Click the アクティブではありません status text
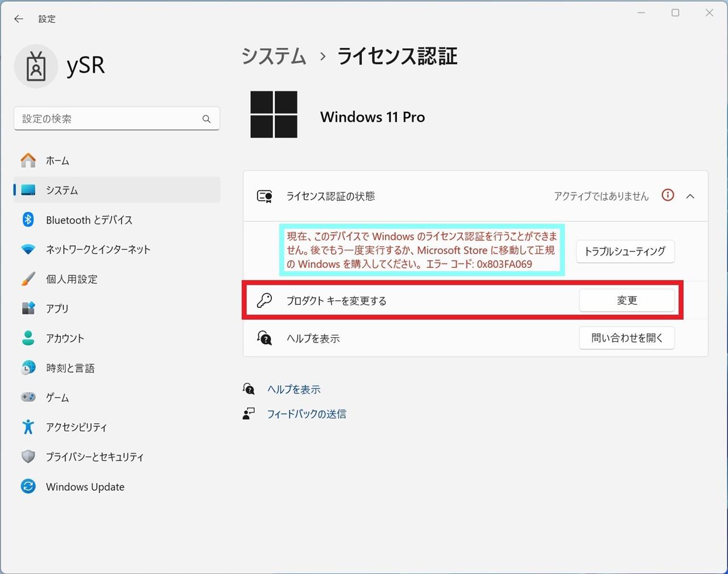 601,196
